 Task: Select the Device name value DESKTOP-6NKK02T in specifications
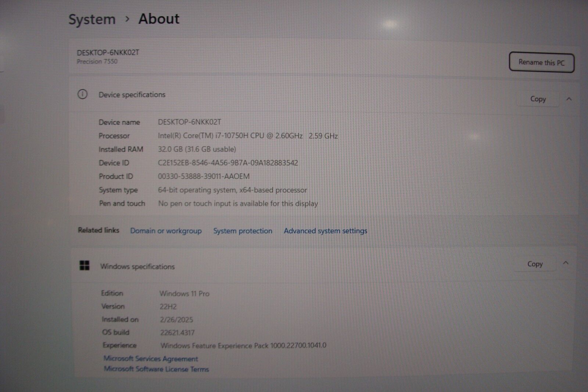(x=190, y=122)
